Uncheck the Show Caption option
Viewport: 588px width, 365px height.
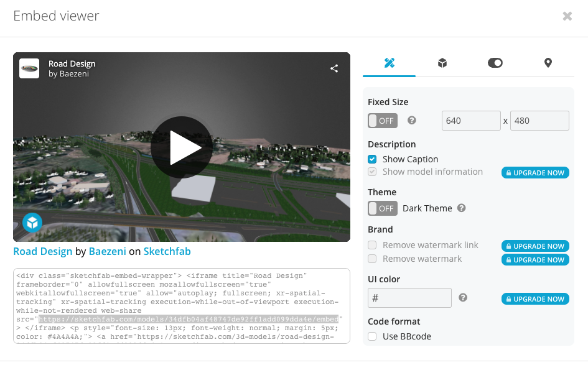pyautogui.click(x=371, y=159)
